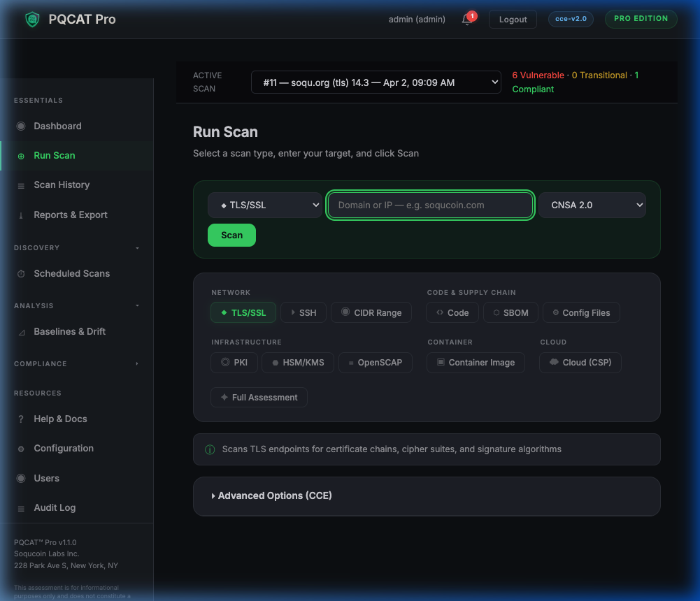Switch scan type to SSH
Viewport: 700px width, 601px height.
pos(303,312)
